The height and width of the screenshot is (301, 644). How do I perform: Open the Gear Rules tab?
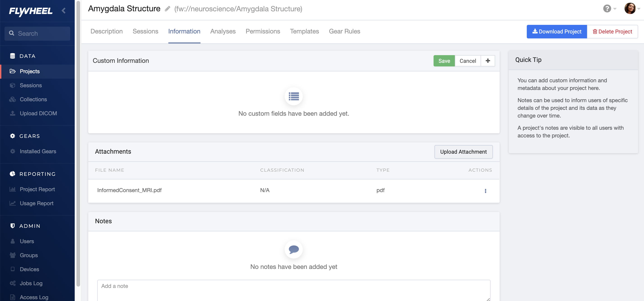coord(344,31)
